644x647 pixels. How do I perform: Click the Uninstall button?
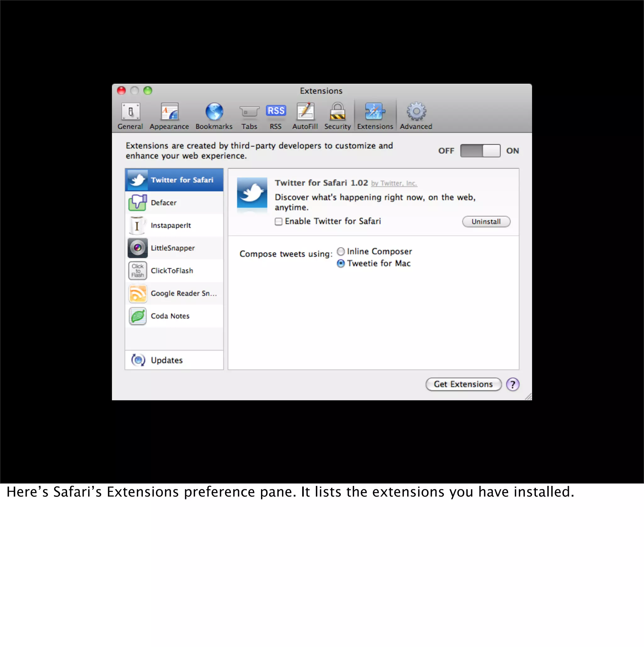(x=486, y=221)
